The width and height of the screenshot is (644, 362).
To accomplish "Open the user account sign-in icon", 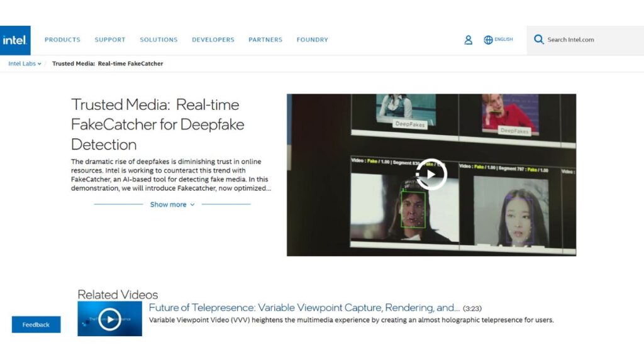I will click(468, 40).
